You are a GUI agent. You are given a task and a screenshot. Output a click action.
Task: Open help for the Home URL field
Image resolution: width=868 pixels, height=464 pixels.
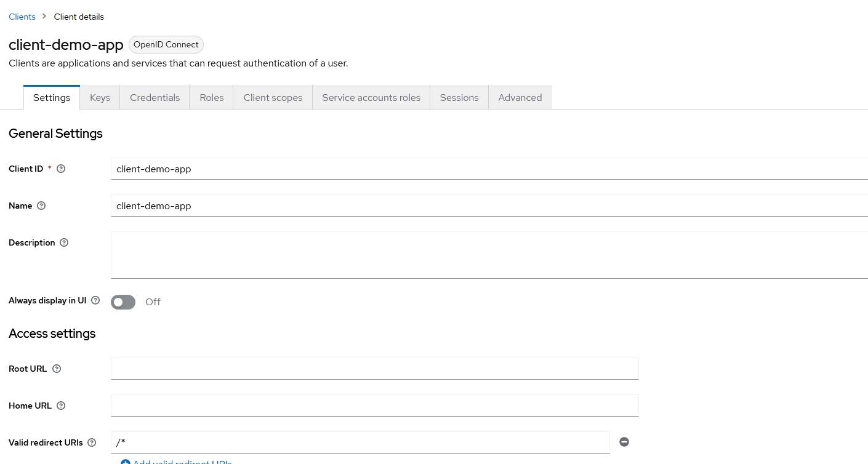pyautogui.click(x=61, y=405)
